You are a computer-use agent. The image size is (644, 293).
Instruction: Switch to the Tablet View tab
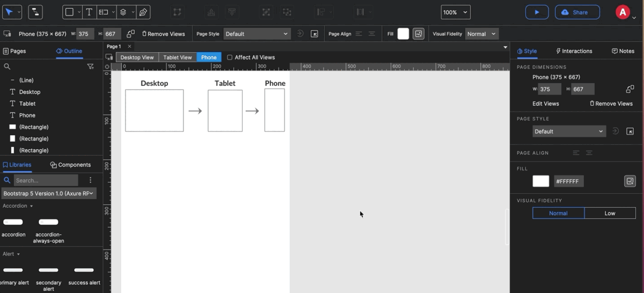click(x=178, y=57)
